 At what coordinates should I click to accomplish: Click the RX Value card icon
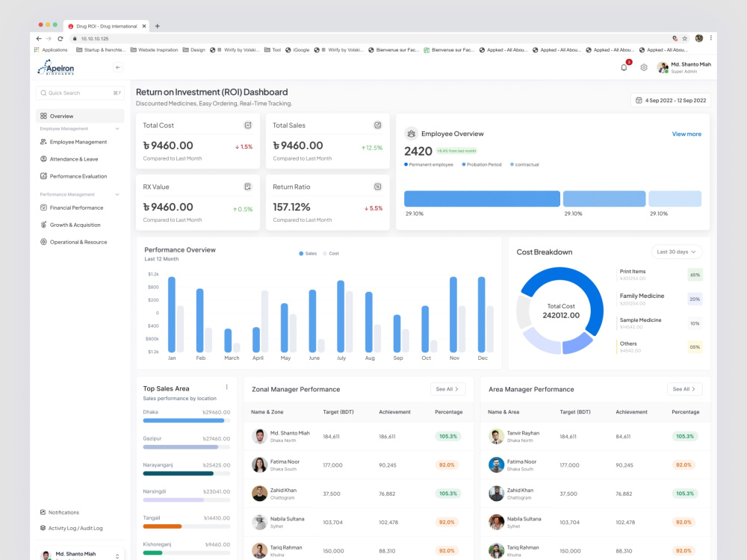248,187
